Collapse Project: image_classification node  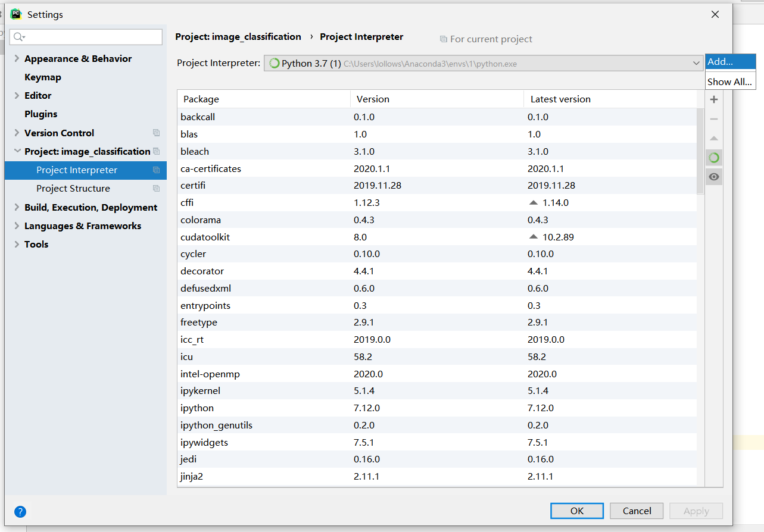(x=17, y=151)
